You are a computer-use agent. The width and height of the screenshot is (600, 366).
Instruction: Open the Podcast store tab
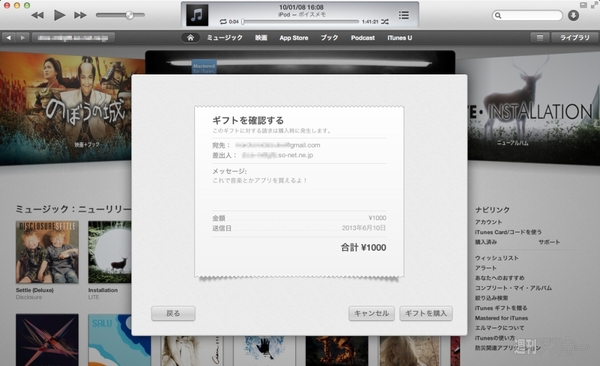(x=363, y=38)
